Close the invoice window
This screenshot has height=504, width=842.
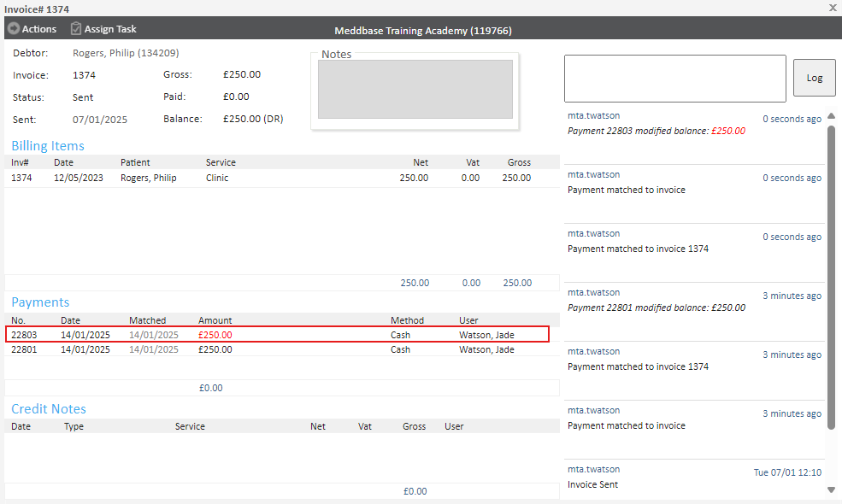[833, 8]
